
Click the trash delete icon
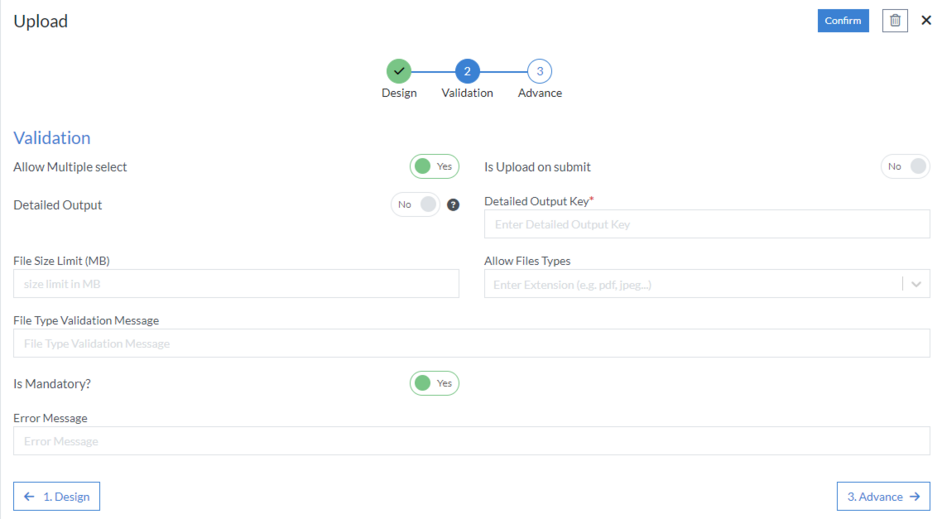pos(895,21)
